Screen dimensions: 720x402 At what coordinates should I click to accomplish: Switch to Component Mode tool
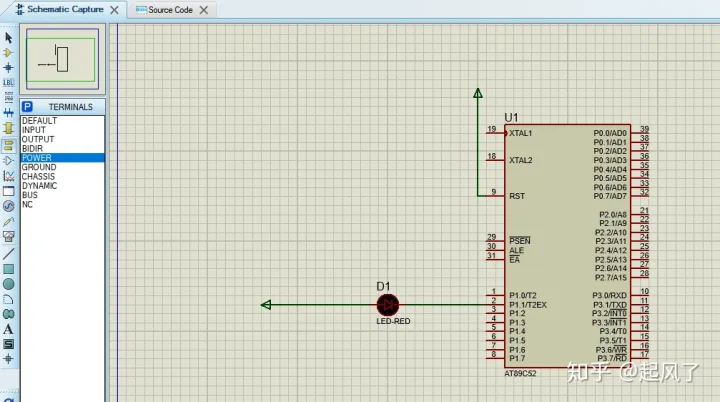pyautogui.click(x=8, y=52)
